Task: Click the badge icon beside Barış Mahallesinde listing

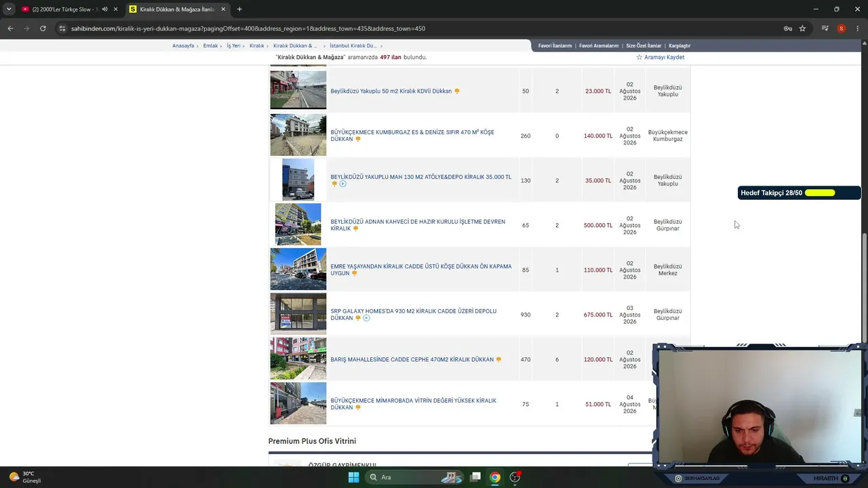Action: (498, 359)
